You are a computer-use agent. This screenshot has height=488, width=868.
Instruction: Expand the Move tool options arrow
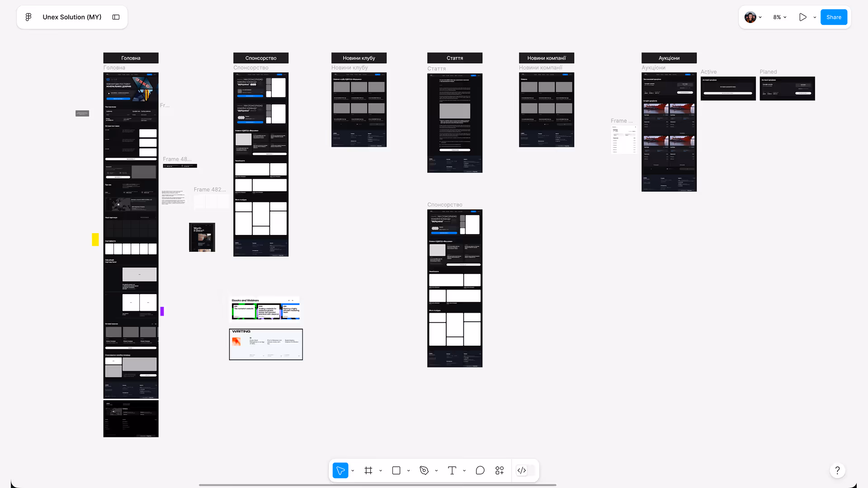(353, 471)
